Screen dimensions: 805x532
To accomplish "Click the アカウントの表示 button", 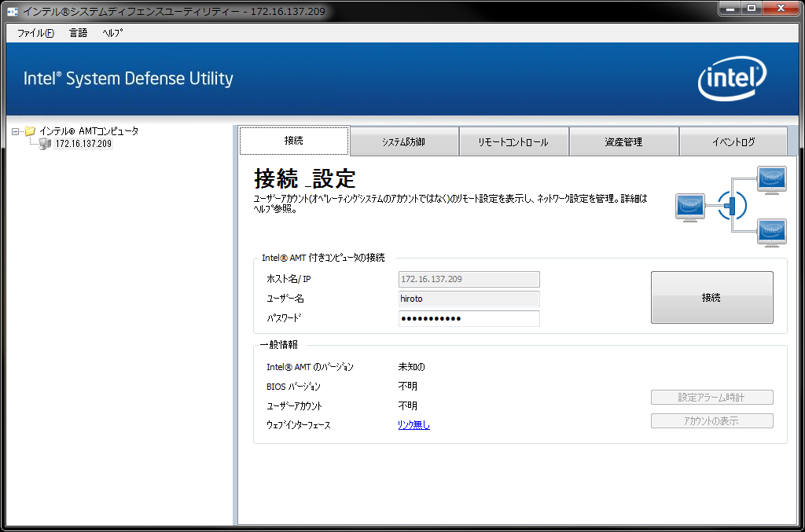I will (x=711, y=421).
